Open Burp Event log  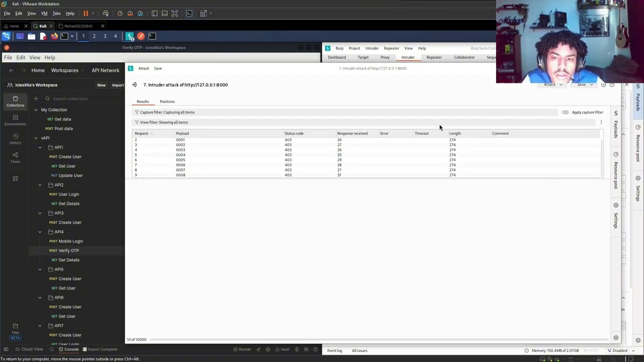click(x=335, y=350)
